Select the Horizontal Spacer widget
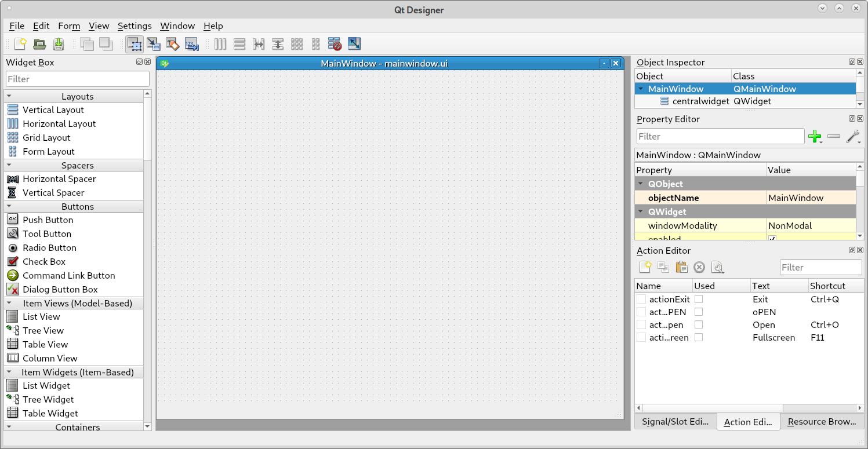Image resolution: width=868 pixels, height=449 pixels. [x=74, y=178]
